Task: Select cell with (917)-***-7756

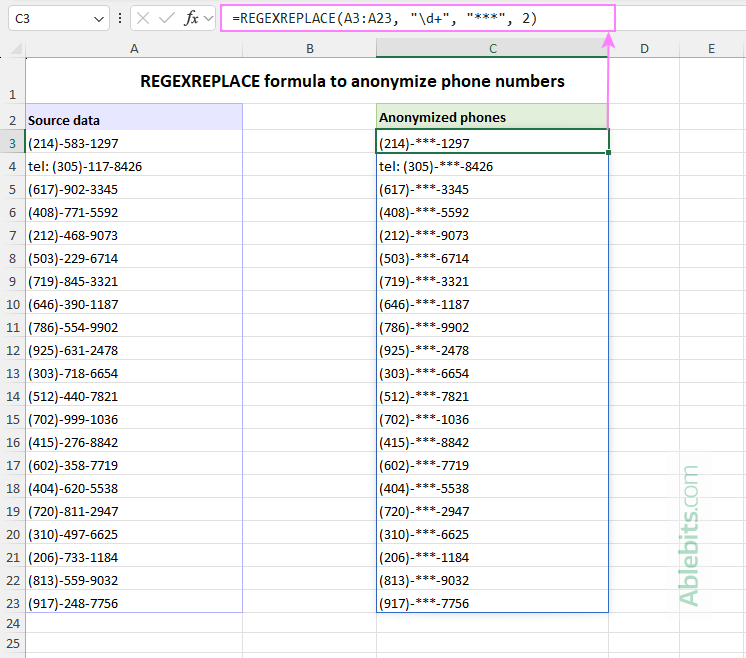Action: coord(492,601)
